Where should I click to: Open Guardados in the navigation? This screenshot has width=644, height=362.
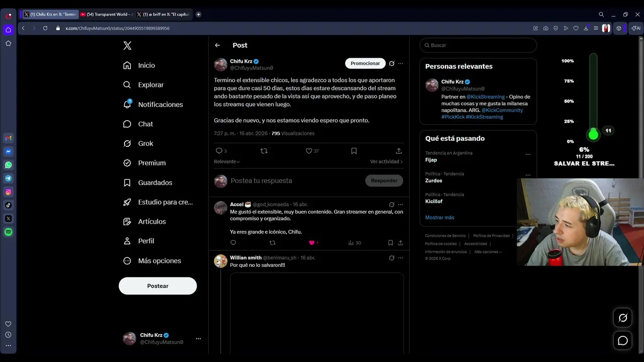pyautogui.click(x=148, y=183)
